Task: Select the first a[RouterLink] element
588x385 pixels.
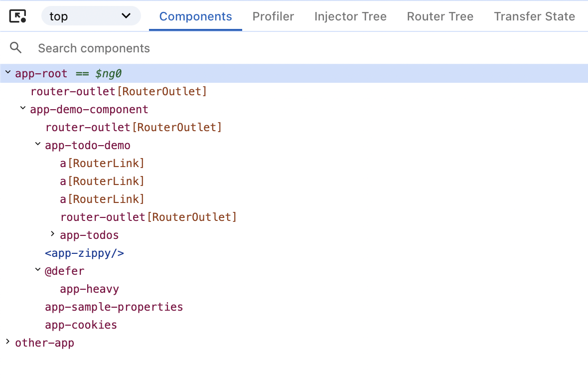Action: [x=102, y=163]
